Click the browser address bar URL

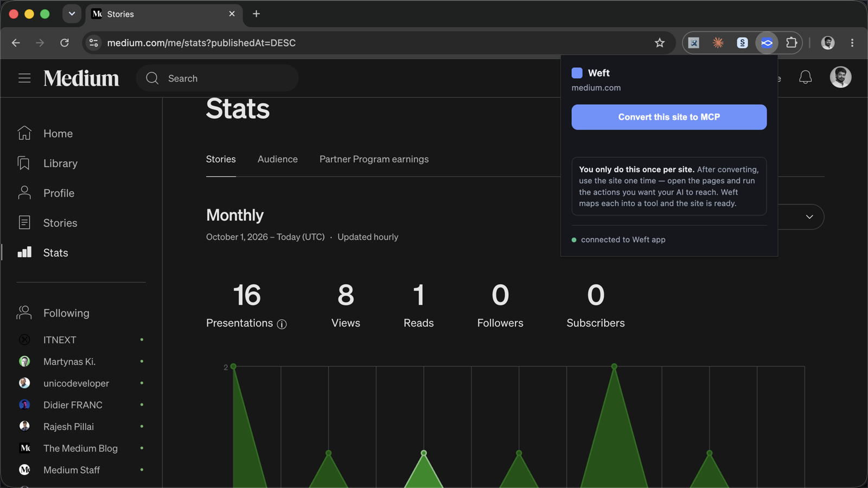(x=201, y=43)
